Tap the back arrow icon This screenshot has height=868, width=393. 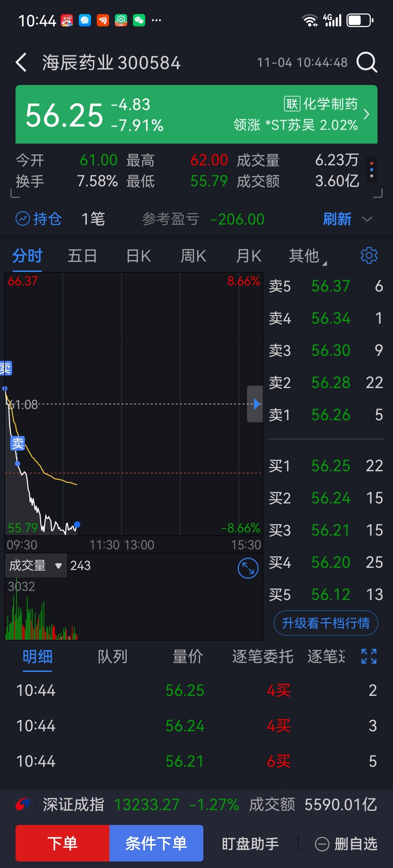(x=21, y=62)
